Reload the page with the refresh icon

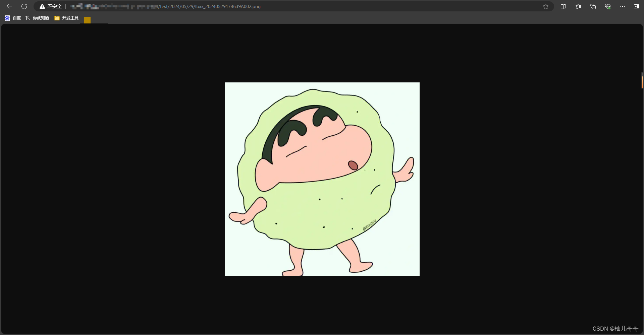(24, 6)
